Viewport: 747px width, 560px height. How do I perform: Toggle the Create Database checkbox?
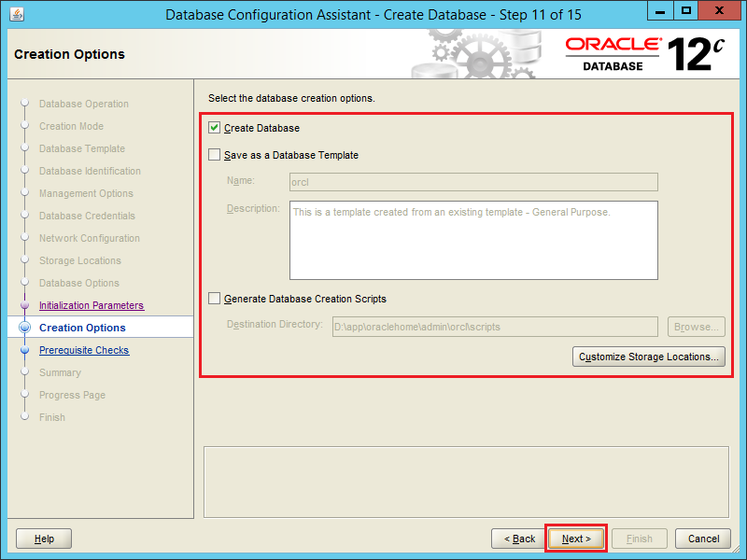tap(215, 128)
